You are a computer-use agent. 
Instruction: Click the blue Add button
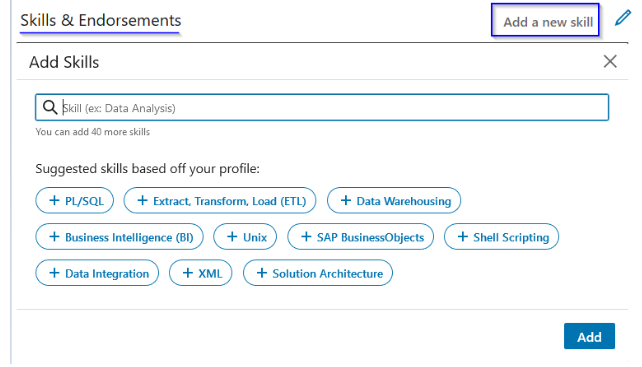(589, 336)
